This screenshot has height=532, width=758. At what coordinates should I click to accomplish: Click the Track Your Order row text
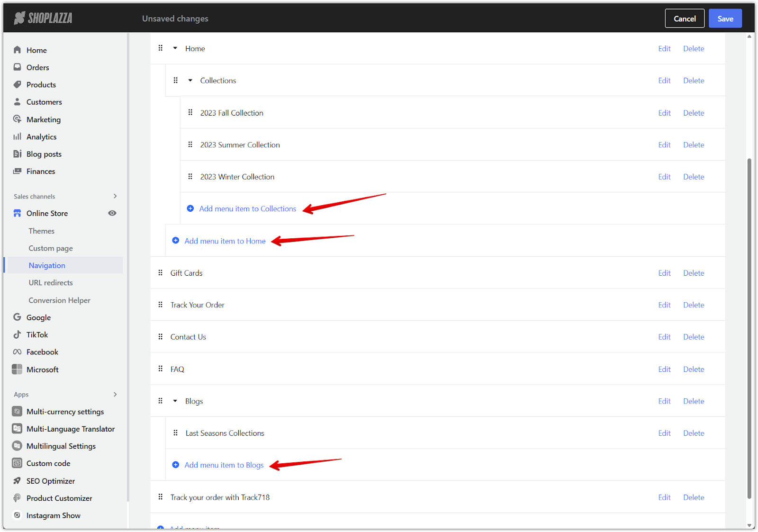point(198,305)
